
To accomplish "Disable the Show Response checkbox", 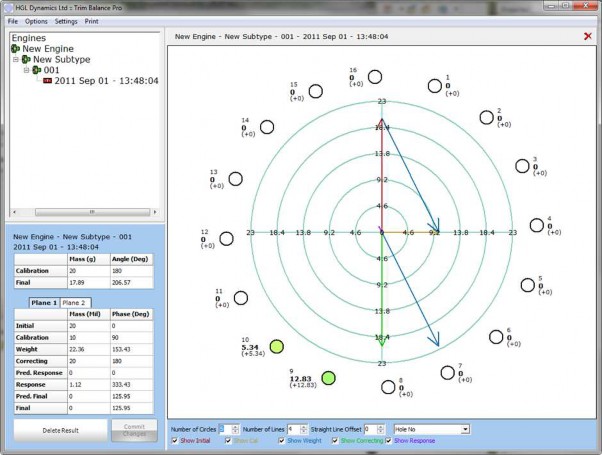I will [389, 440].
